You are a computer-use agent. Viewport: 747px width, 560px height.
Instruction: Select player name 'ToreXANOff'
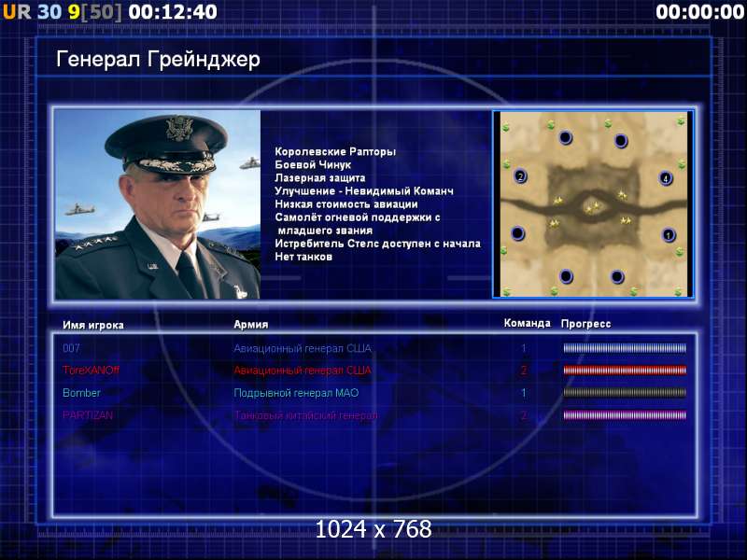(x=91, y=371)
